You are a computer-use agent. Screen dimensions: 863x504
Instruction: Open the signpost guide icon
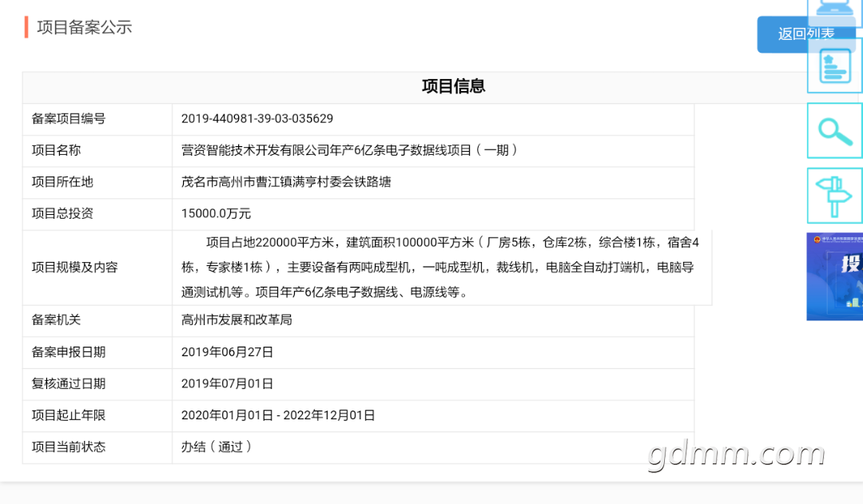835,196
